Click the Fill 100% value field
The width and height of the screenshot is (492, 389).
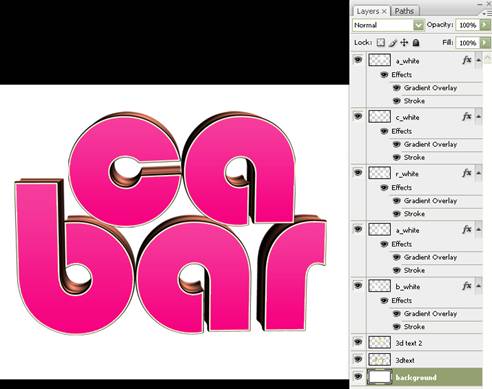468,43
